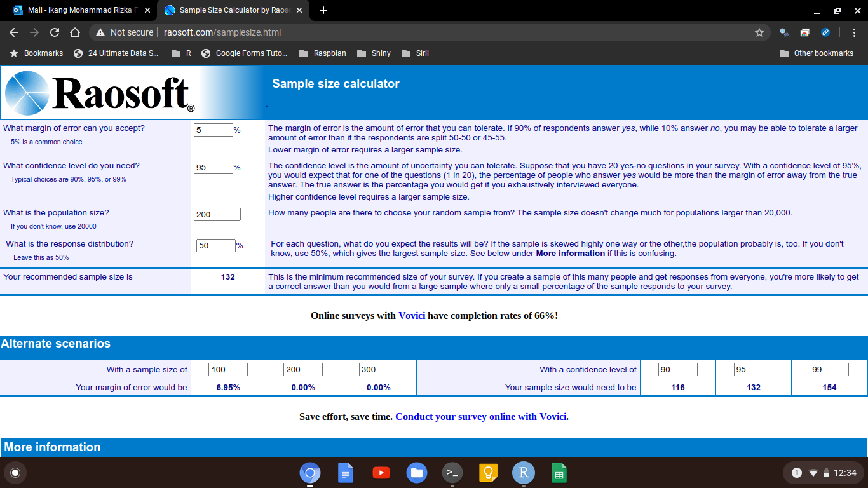Edit the alternate sample size field 300

[x=379, y=369]
